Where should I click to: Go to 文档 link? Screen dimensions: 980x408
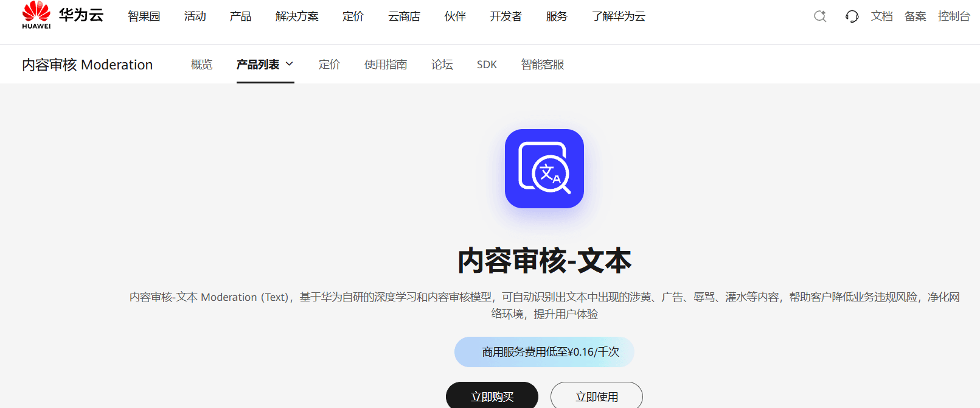click(882, 16)
